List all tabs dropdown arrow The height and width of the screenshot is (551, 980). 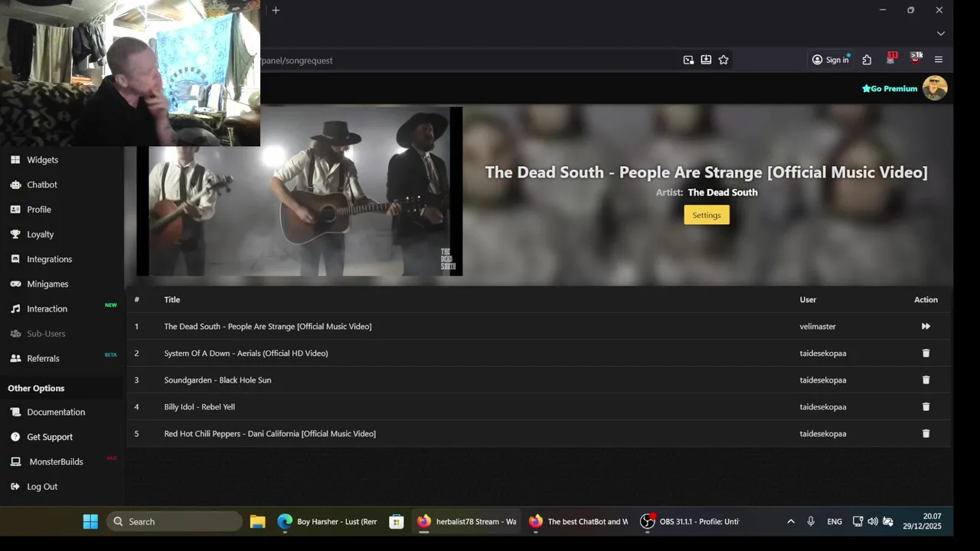[x=941, y=34]
